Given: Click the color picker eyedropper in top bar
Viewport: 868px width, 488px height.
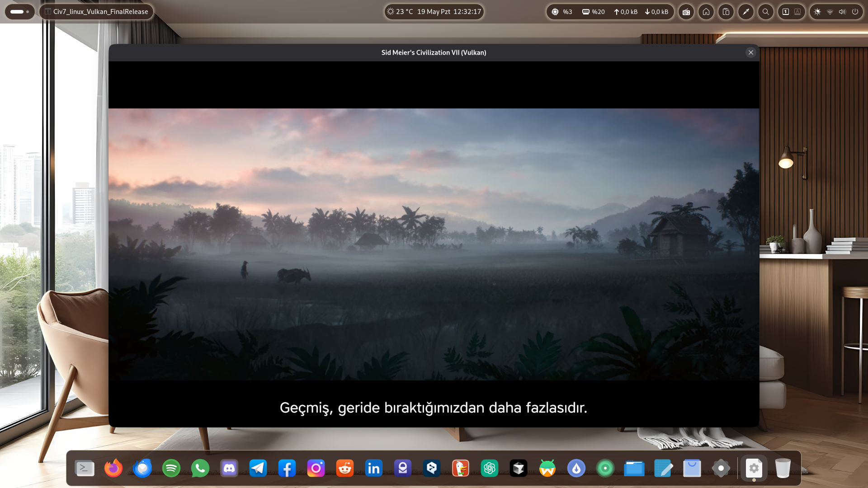Looking at the screenshot, I should point(746,12).
